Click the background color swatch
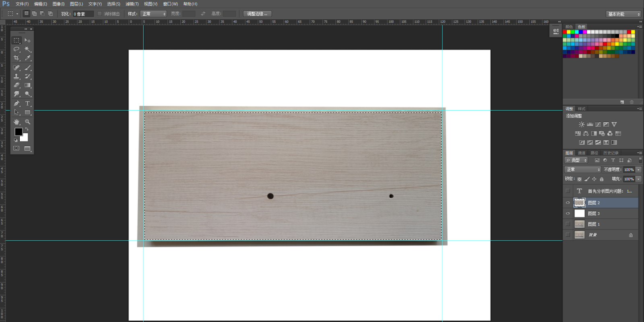The height and width of the screenshot is (322, 644). coord(25,138)
